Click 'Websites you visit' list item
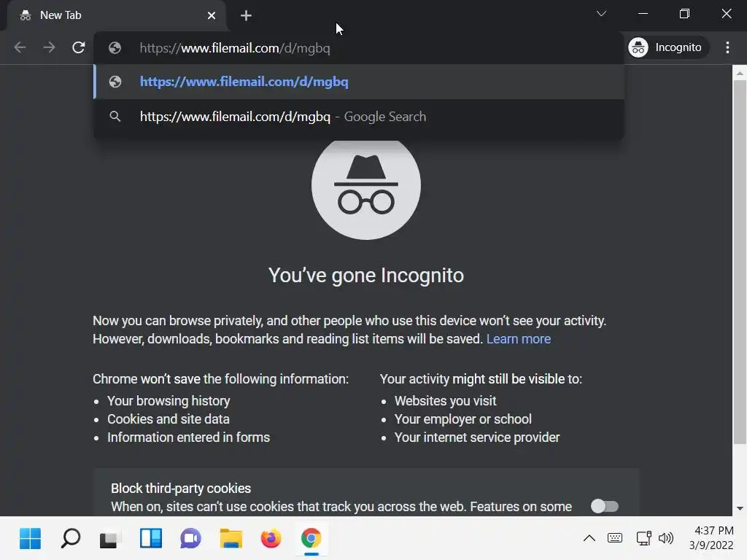The width and height of the screenshot is (747, 560). (x=446, y=401)
